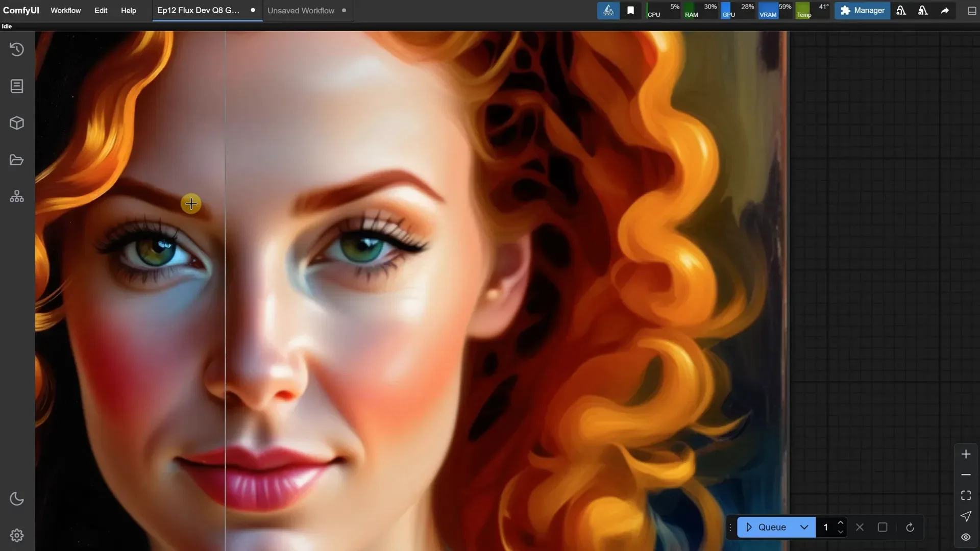
Task: Open the Workflows tree panel icon
Action: pyautogui.click(x=17, y=197)
